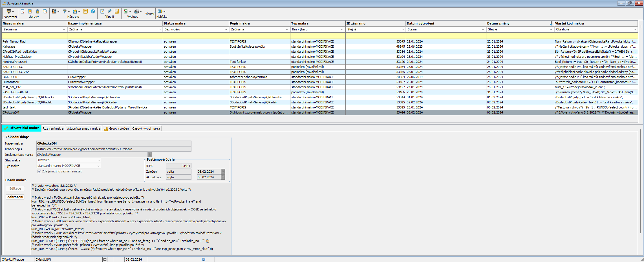Click the Zobrazení button under Obsah makra
This screenshot has height=262, width=644.
[15, 197]
